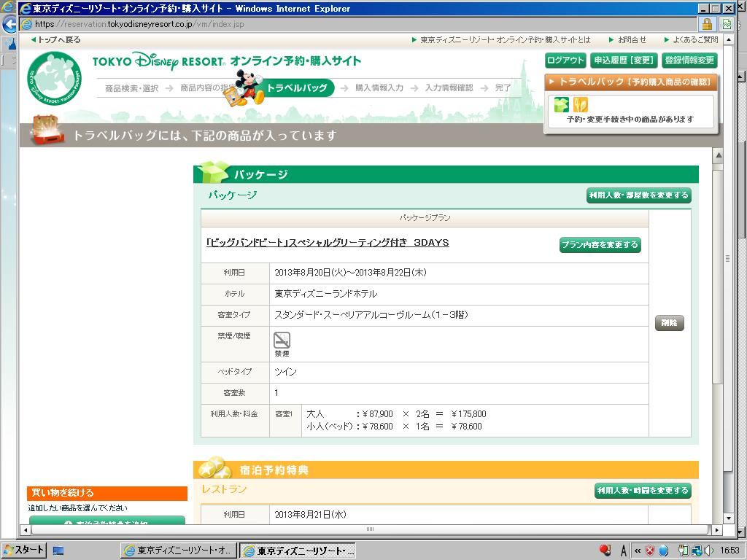Click the green package icon in travel bag summary
The height and width of the screenshot is (560, 747).
tap(561, 105)
